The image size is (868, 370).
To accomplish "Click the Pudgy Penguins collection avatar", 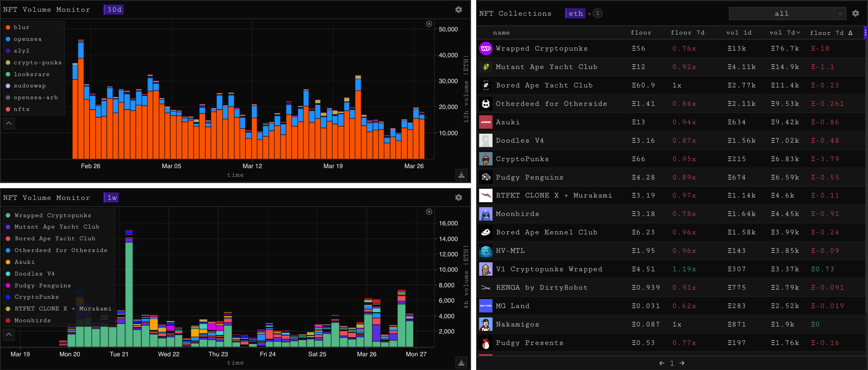I will click(x=486, y=177).
